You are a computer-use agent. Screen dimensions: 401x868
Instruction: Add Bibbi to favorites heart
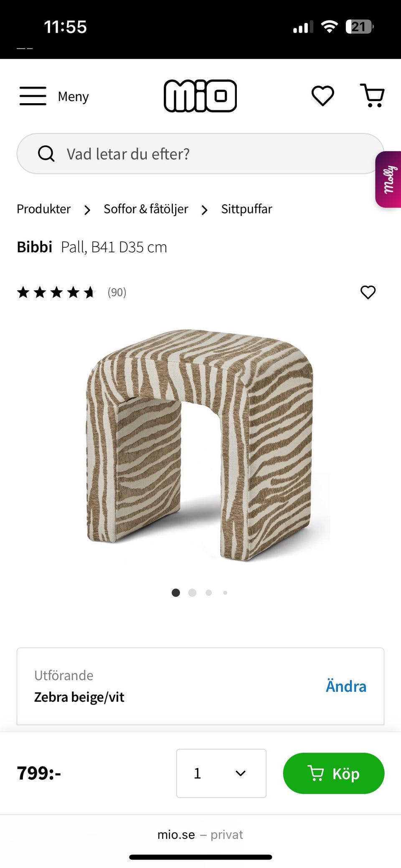click(x=368, y=292)
